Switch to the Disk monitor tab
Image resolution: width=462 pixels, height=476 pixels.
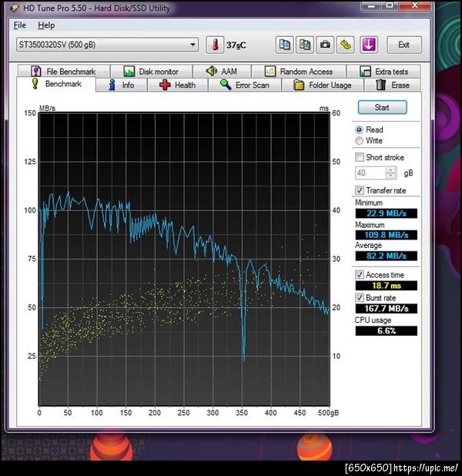[x=151, y=72]
